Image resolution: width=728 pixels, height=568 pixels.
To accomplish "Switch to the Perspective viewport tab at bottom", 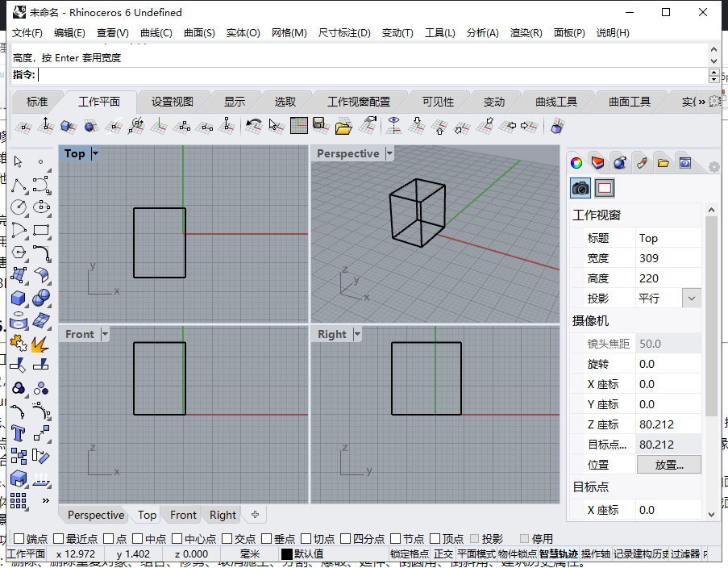I will click(96, 515).
